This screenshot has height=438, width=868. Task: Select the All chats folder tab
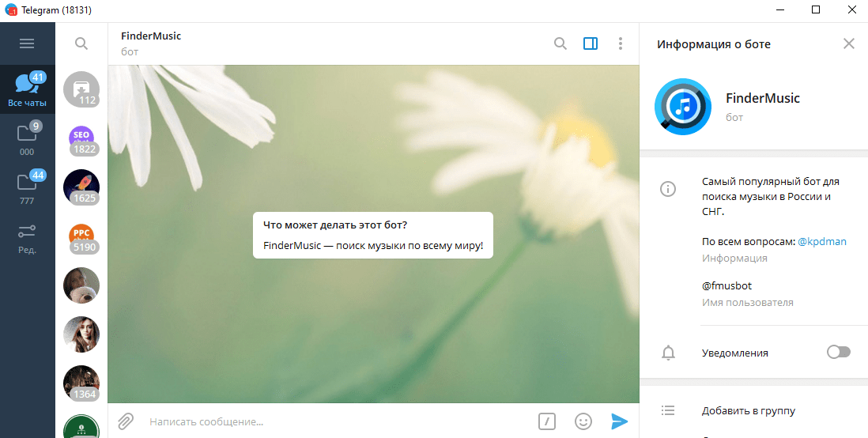tap(27, 89)
